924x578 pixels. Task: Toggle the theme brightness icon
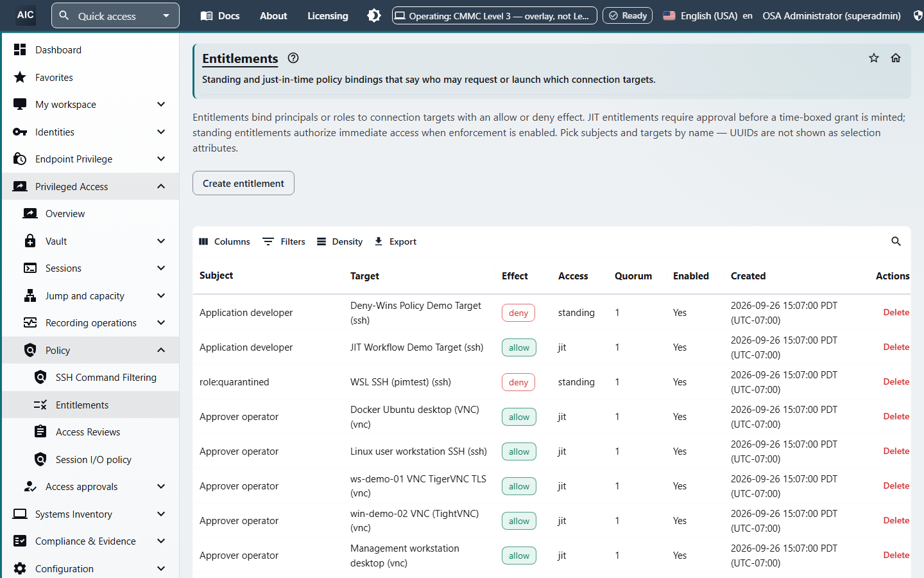(374, 15)
